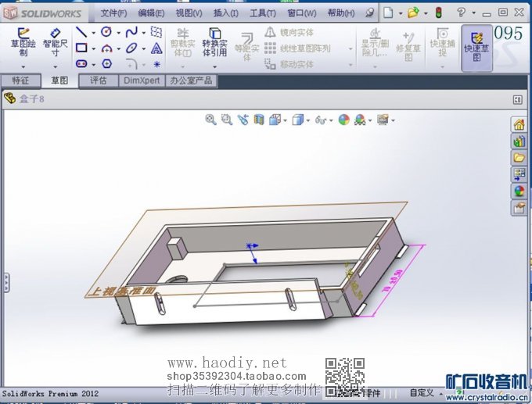Open Appearances tab in task pane
The width and height of the screenshot is (532, 404).
point(518,191)
